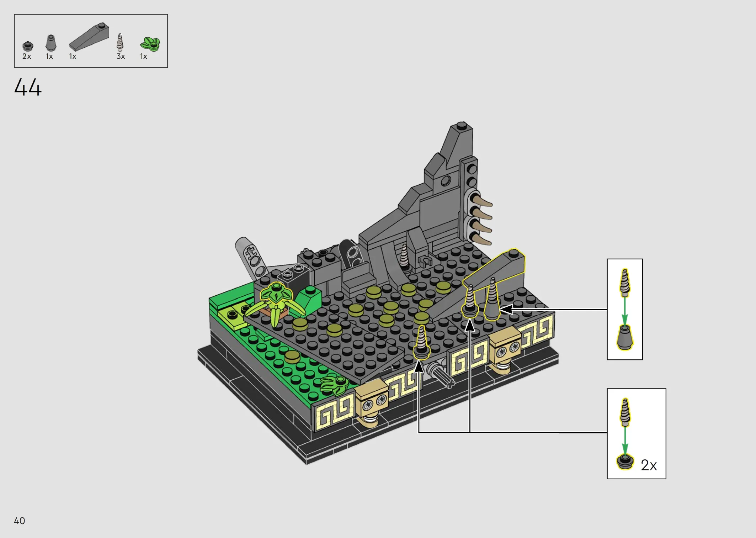Click the spiral horn part in parts list

120,42
